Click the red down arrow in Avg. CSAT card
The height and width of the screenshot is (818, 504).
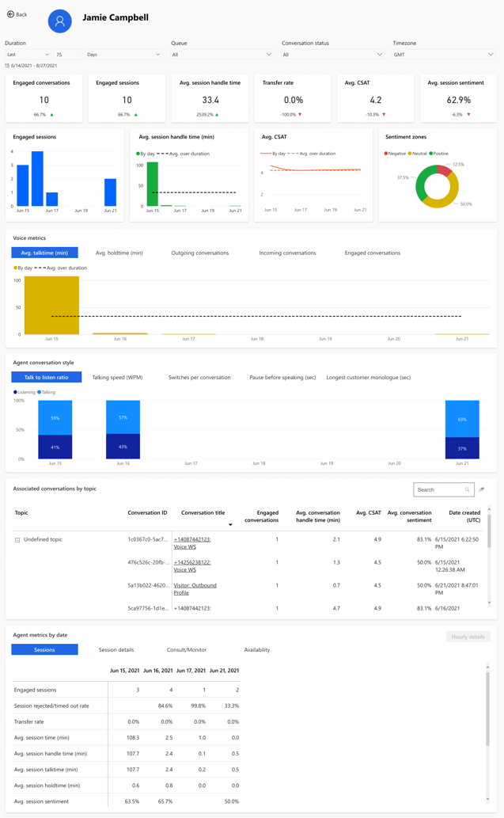click(x=384, y=114)
